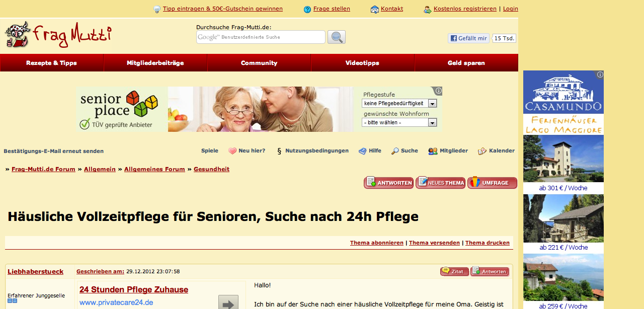Click the Frag Mutti logo
This screenshot has width=644, height=309.
58,35
